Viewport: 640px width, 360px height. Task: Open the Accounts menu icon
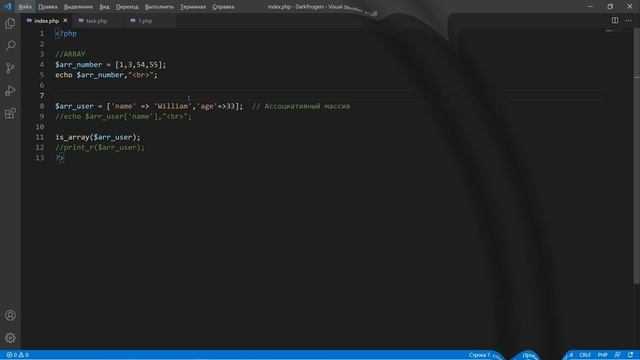tap(10, 315)
